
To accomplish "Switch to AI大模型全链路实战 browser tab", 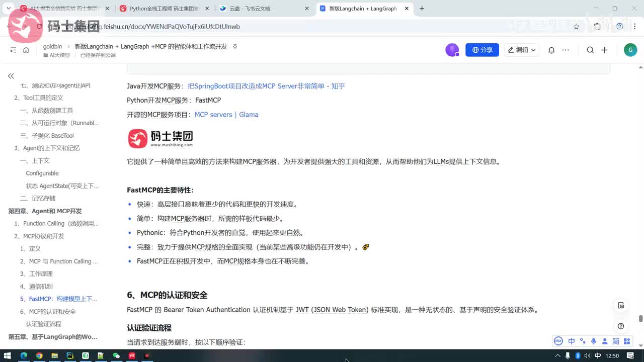I will pyautogui.click(x=64, y=9).
